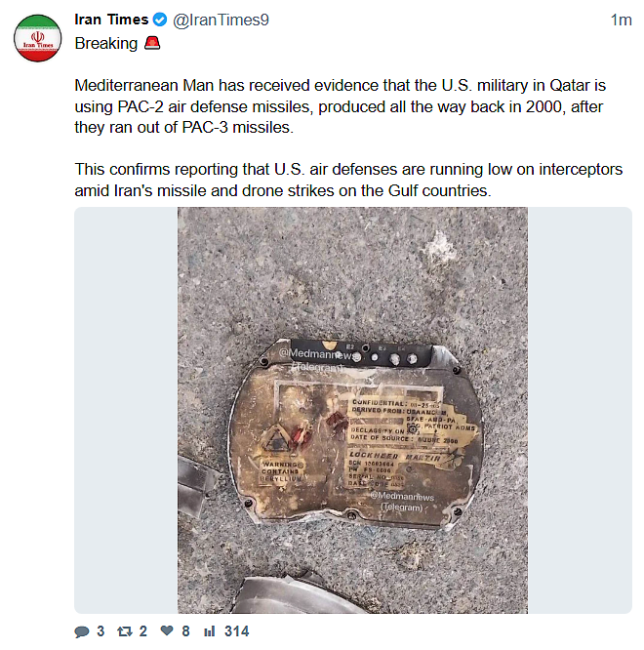Click the like count 8
644x650 pixels.
point(185,631)
